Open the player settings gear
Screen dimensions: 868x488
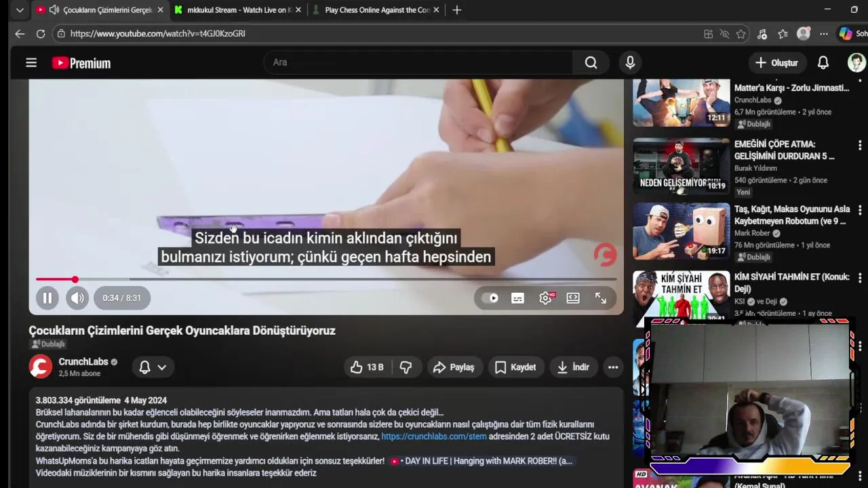(545, 298)
